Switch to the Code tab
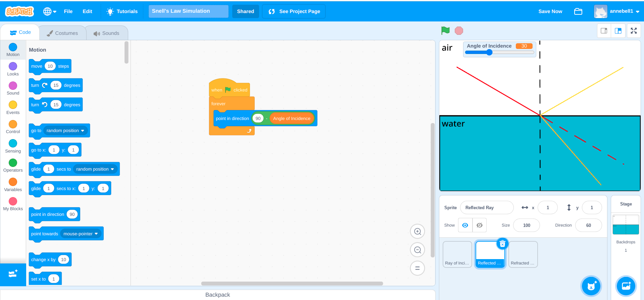Screen dimensions: 644x300 click(20, 33)
